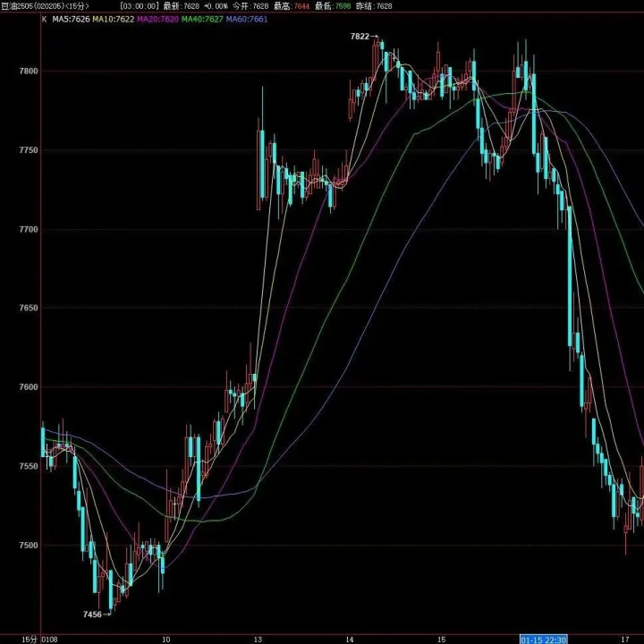Viewport: 644px width, 644px height.
Task: Select the 今开:7628 open price
Action: pyautogui.click(x=250, y=6)
